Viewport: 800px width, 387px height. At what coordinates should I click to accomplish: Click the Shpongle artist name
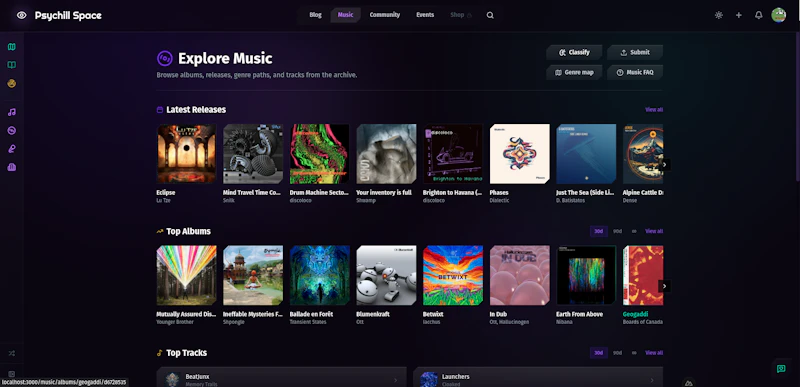(x=232, y=322)
